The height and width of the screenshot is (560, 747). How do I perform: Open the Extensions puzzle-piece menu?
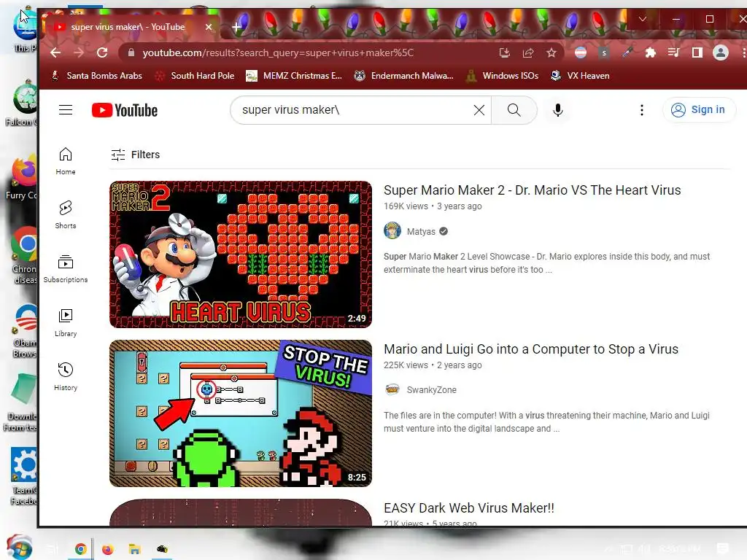coord(650,52)
